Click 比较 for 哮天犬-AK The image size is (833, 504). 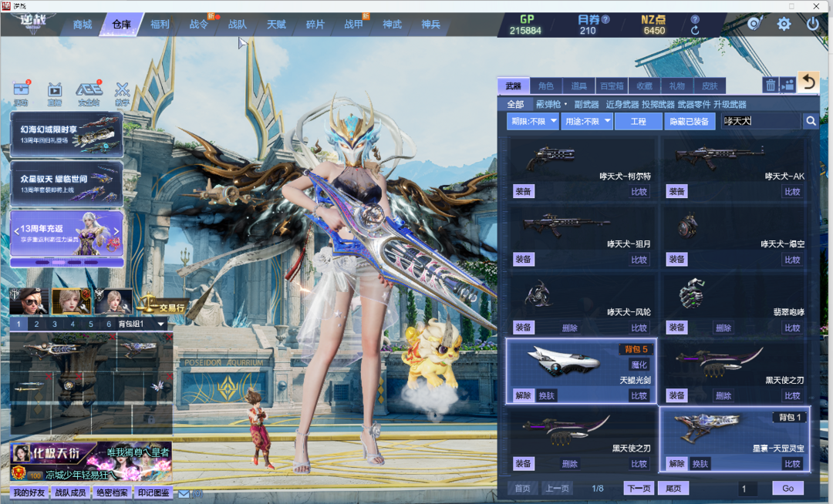[793, 192]
